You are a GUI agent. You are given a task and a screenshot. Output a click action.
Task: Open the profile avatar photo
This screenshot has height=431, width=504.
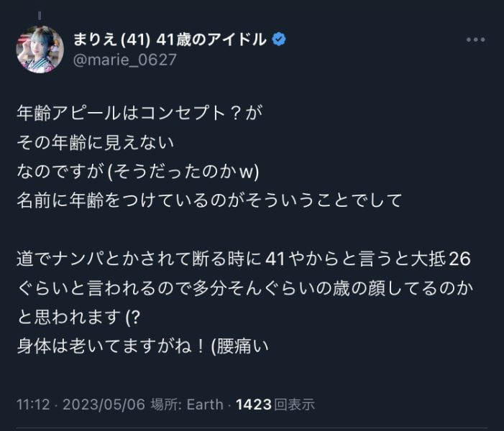click(40, 49)
